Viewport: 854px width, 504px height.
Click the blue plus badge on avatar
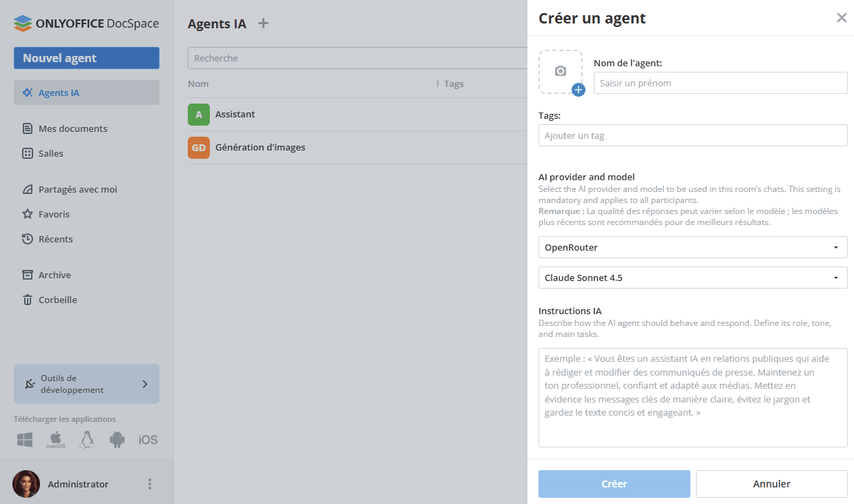579,90
